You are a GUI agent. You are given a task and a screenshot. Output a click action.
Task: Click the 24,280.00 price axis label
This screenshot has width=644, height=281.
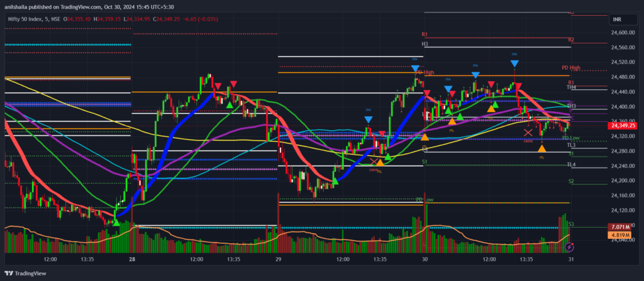click(x=623, y=151)
